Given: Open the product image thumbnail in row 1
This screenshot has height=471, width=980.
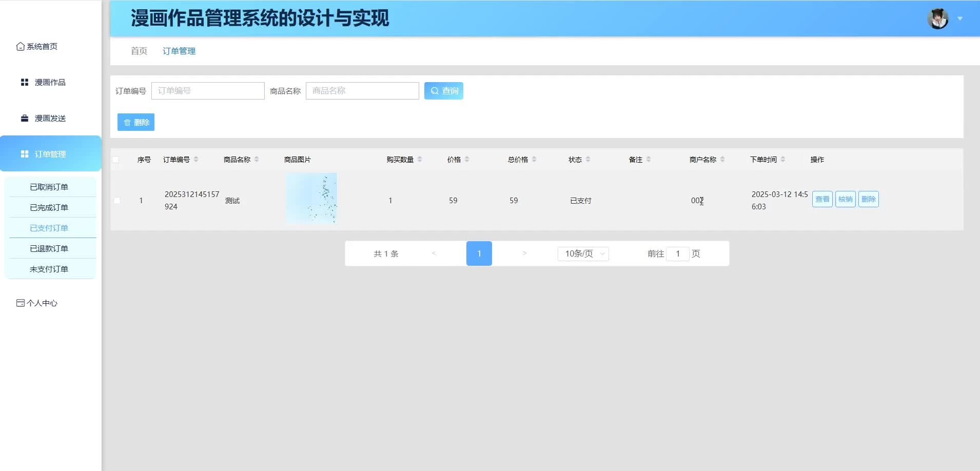Looking at the screenshot, I should click(311, 198).
